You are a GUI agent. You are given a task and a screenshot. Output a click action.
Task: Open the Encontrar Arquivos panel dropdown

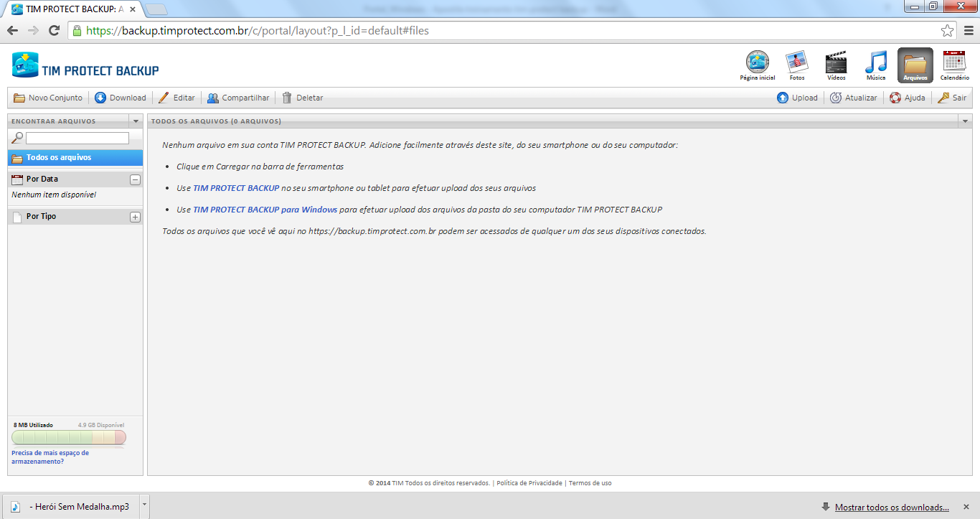136,121
